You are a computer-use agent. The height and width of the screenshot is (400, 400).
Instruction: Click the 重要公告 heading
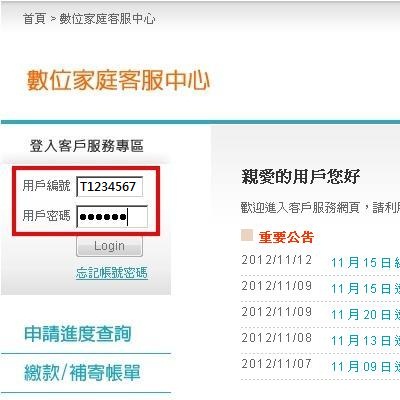coord(286,237)
